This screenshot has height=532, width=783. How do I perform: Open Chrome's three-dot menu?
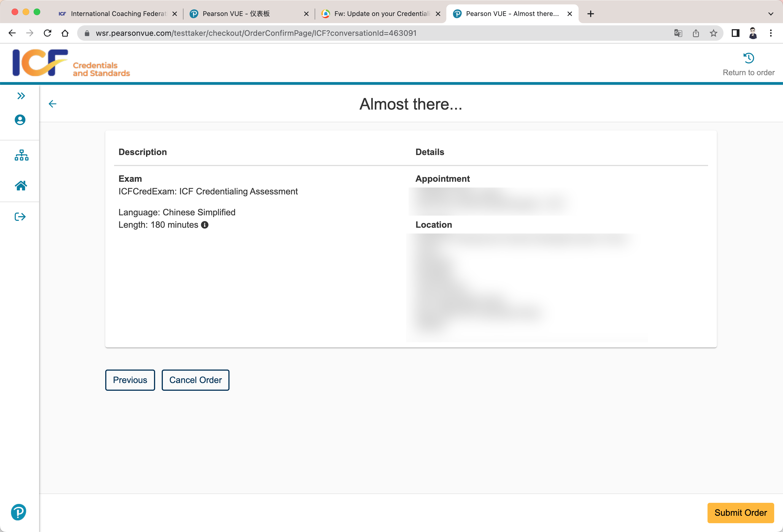[771, 33]
